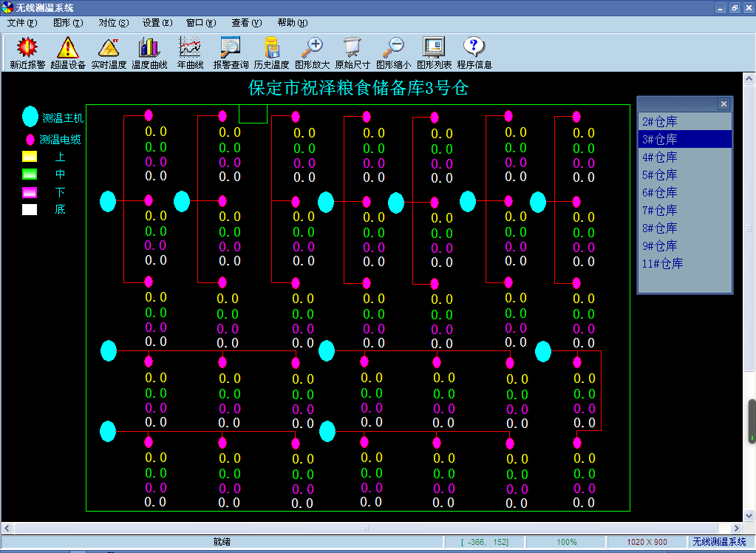Open the 年曲线 yearly curve
Image resolution: width=756 pixels, height=553 pixels.
pos(190,48)
